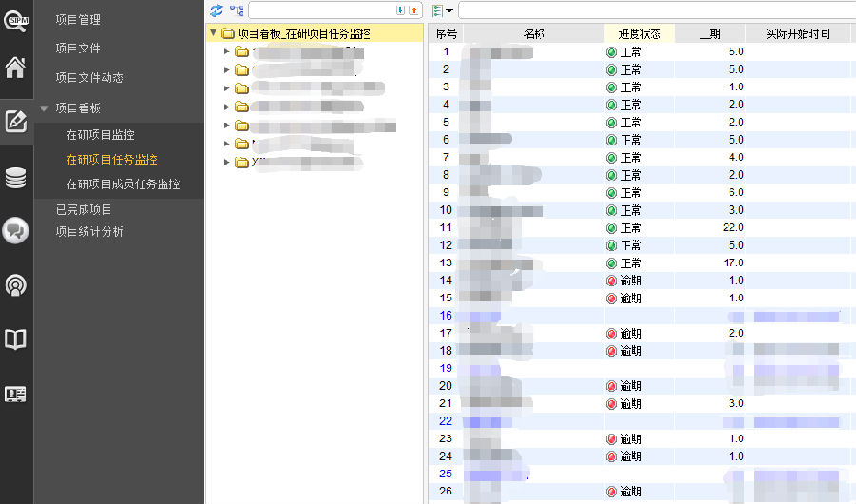Click red 逾期 status icon in row 17

612,334
